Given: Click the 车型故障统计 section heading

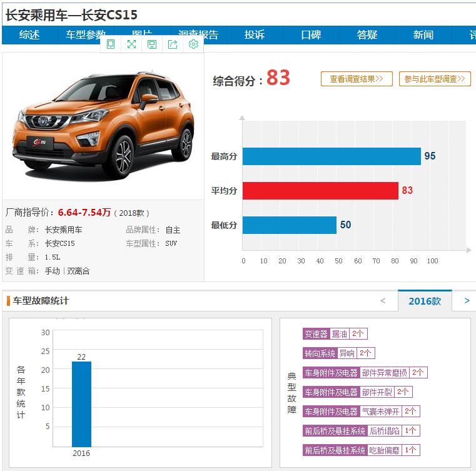Looking at the screenshot, I should coord(41,301).
